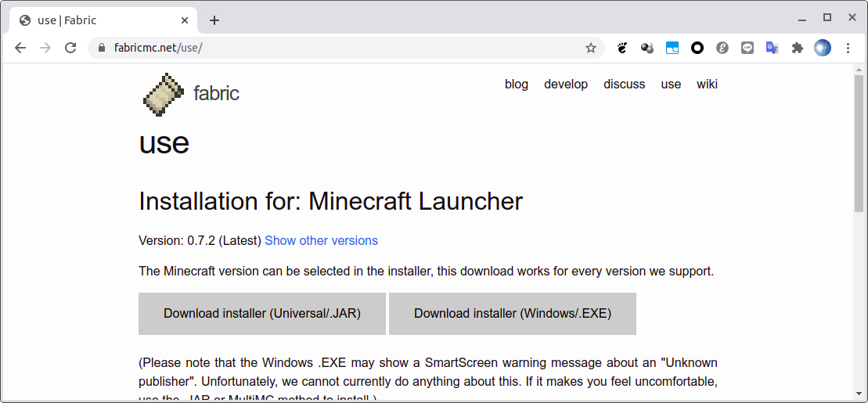The image size is (868, 403).
Task: Click the Fabric logo image
Action: [x=164, y=94]
